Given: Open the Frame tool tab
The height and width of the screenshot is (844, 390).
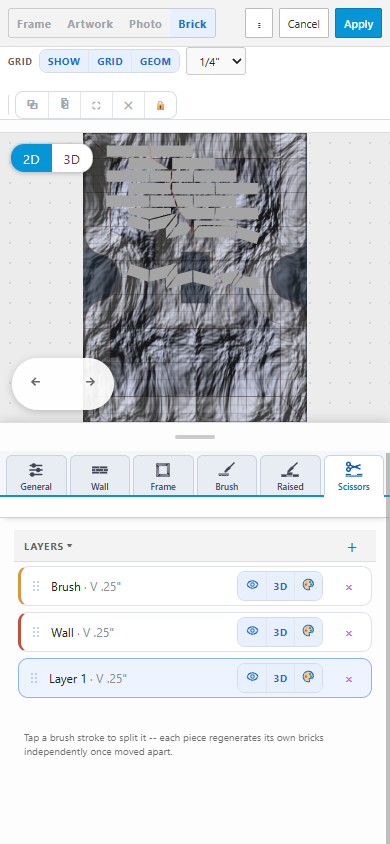Looking at the screenshot, I should click(x=163, y=475).
